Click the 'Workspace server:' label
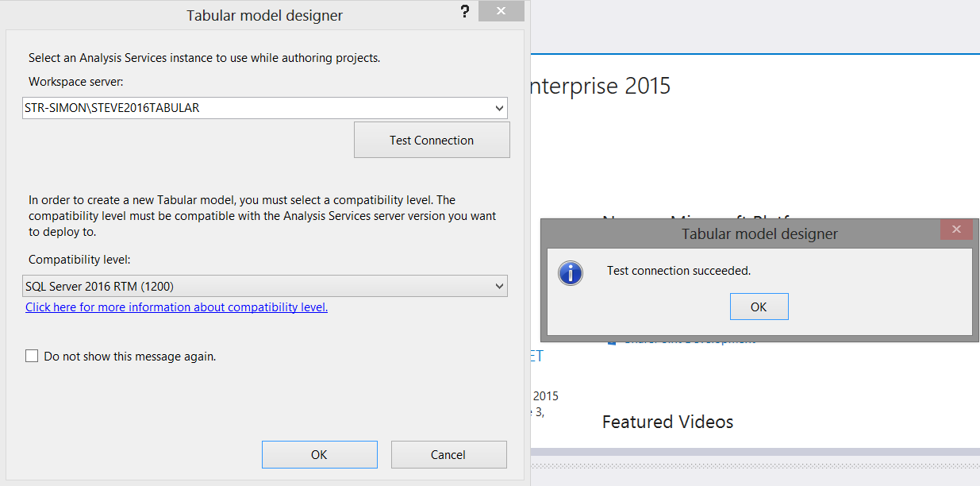 tap(76, 82)
